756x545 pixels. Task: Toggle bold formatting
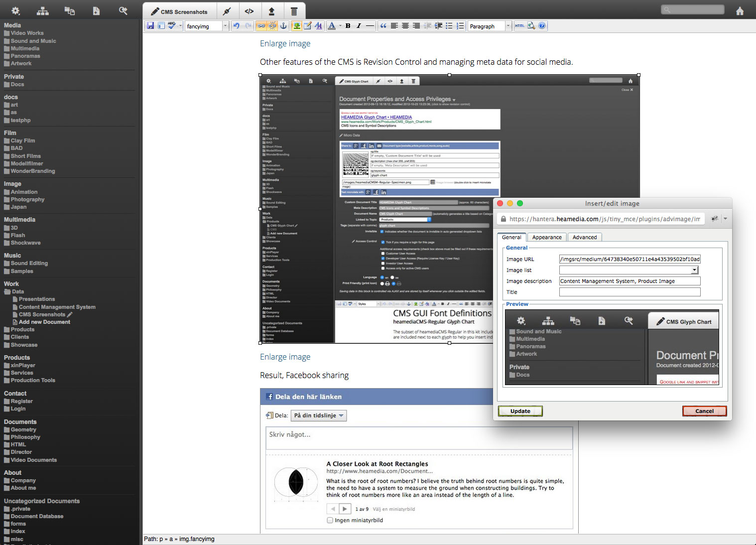coord(348,26)
